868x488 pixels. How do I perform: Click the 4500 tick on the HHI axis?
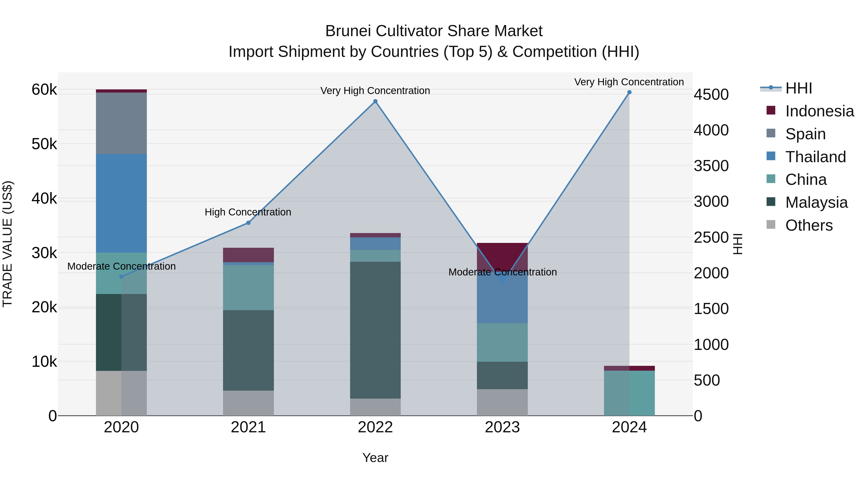click(x=711, y=95)
